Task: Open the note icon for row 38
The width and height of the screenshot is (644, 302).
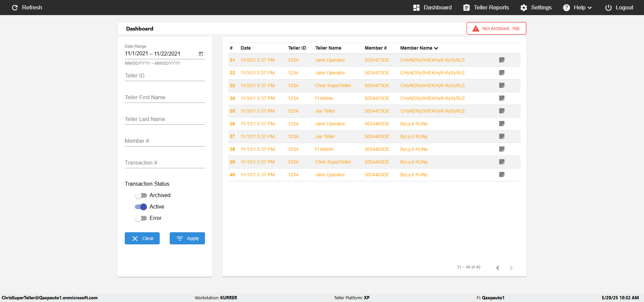Action: (502, 149)
